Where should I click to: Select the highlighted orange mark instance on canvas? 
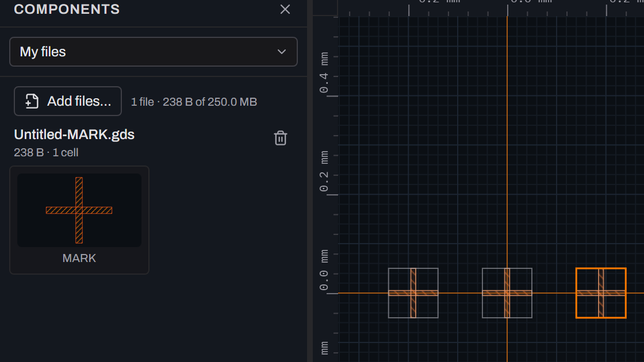(x=601, y=293)
